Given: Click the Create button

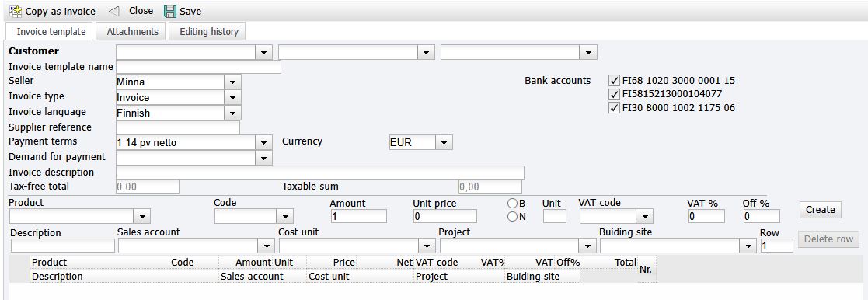Looking at the screenshot, I should [x=820, y=210].
